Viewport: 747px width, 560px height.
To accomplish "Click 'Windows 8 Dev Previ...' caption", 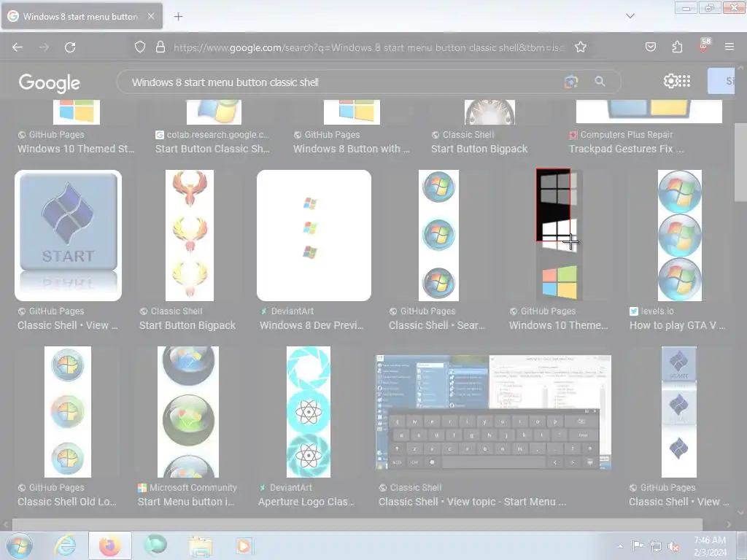I will 311,325.
